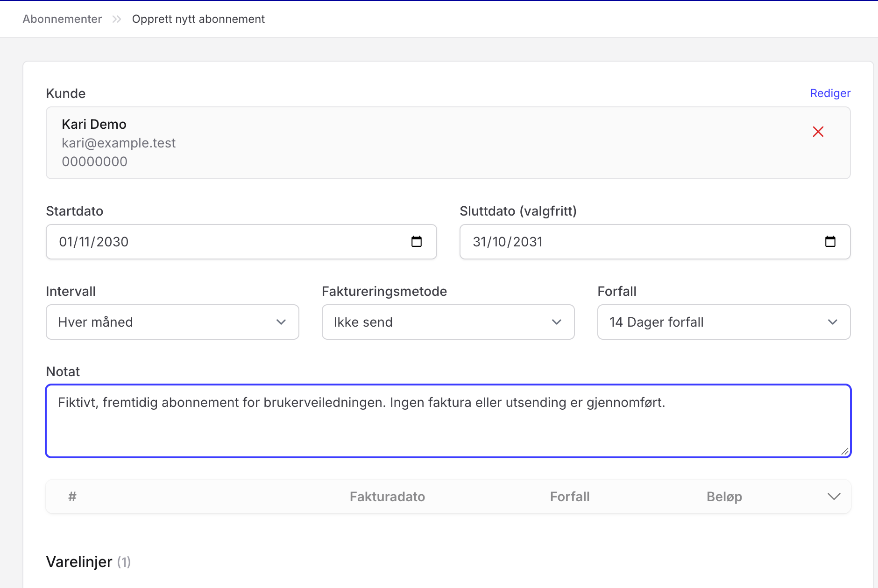Open the Forfall days dropdown
The height and width of the screenshot is (588, 878).
pos(724,322)
